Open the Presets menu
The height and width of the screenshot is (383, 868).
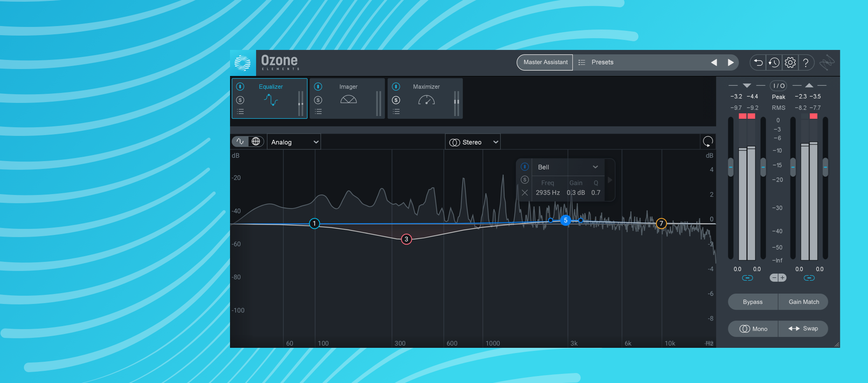coord(602,62)
